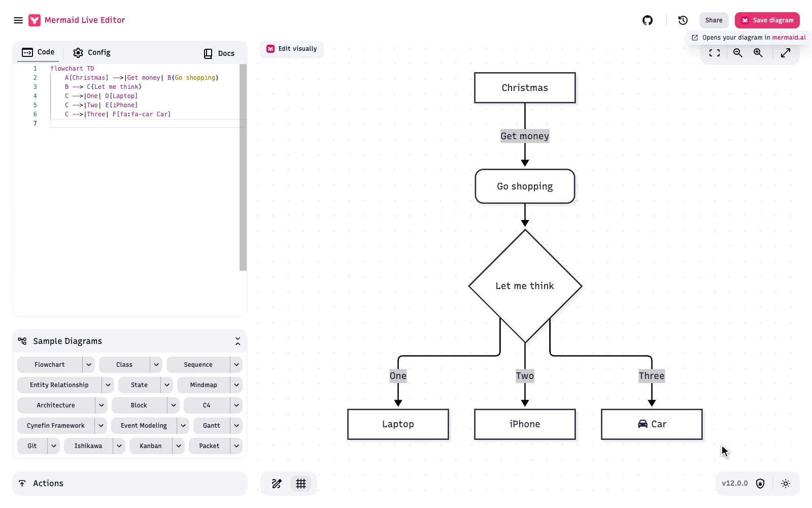The height and width of the screenshot is (508, 812).
Task: Open the GitHub repository icon
Action: [648, 20]
